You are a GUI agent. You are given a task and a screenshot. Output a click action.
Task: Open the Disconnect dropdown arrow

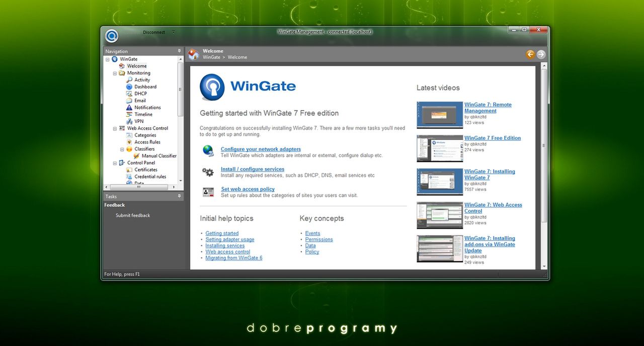[x=173, y=31]
